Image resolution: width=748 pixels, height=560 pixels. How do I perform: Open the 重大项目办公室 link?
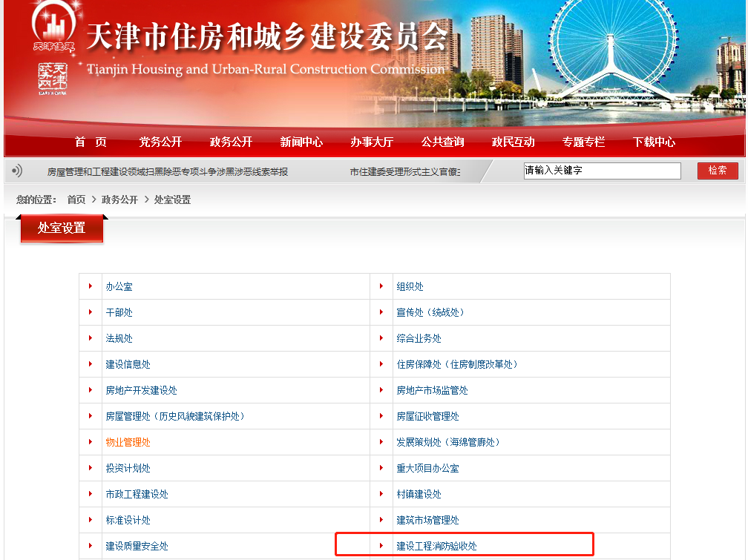(x=428, y=468)
